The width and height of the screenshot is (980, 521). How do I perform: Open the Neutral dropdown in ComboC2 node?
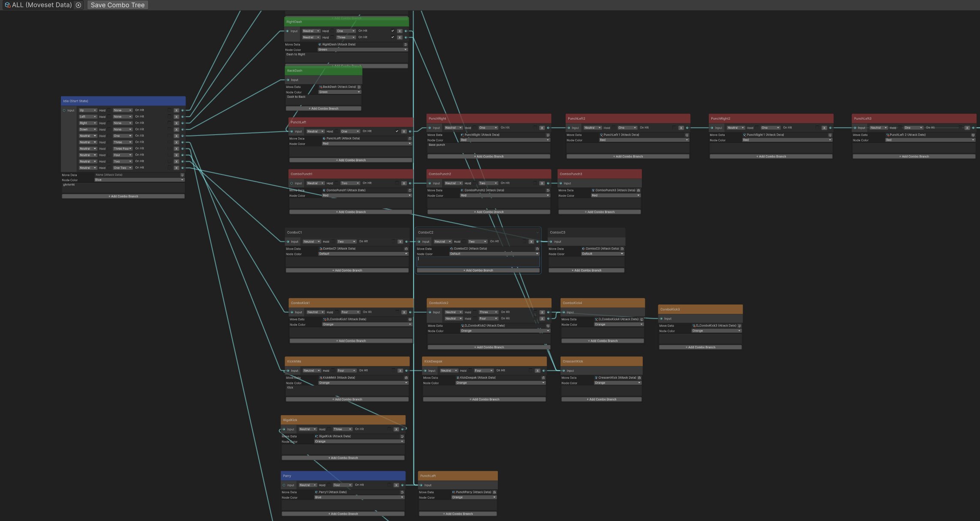[x=443, y=241]
